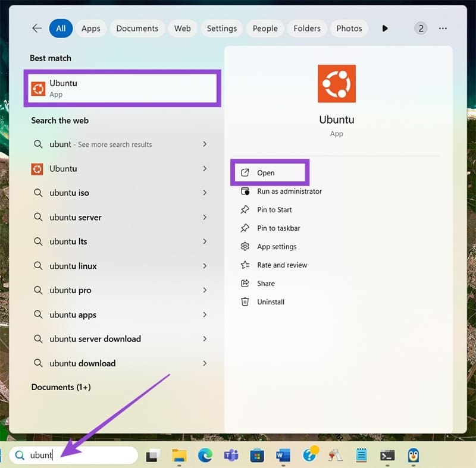The width and height of the screenshot is (476, 468).
Task: Open Microsoft Word from the taskbar
Action: 283,456
